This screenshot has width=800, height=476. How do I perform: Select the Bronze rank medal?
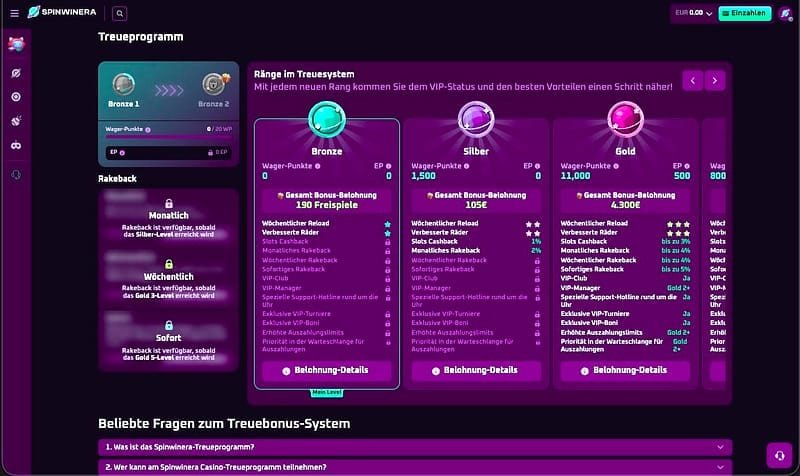[326, 124]
